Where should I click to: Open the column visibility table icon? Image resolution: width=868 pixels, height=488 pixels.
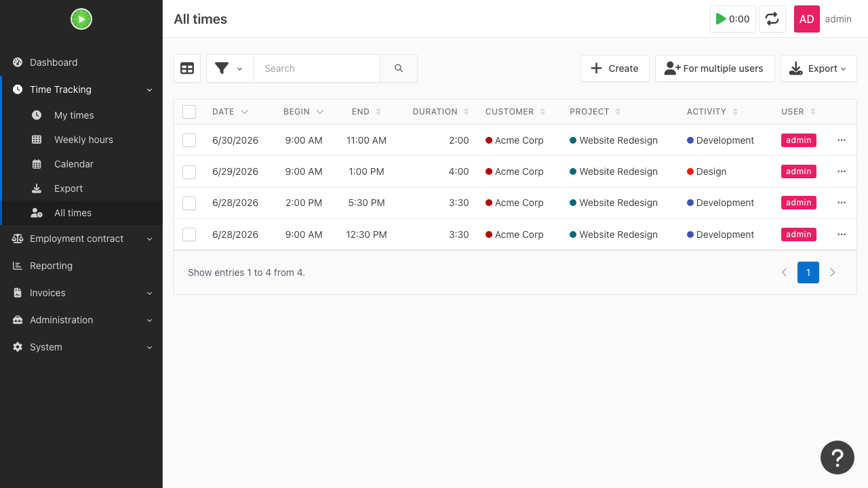[x=187, y=68]
